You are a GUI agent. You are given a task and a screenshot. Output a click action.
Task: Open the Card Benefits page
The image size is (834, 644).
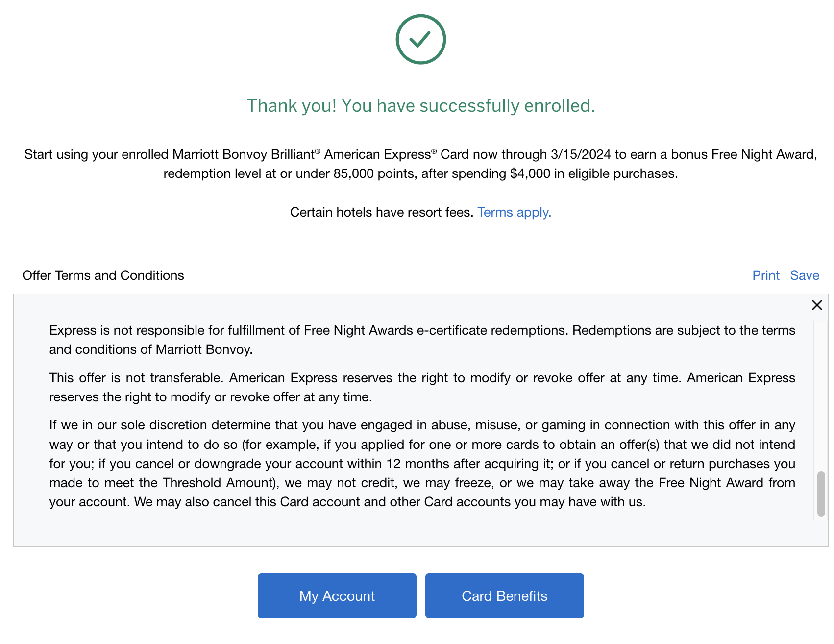[504, 595]
